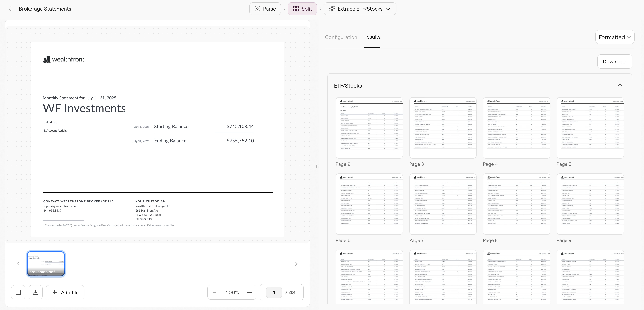Select the brokerage.pdf thumbnail
Viewport: 644px width, 310px height.
[45, 264]
